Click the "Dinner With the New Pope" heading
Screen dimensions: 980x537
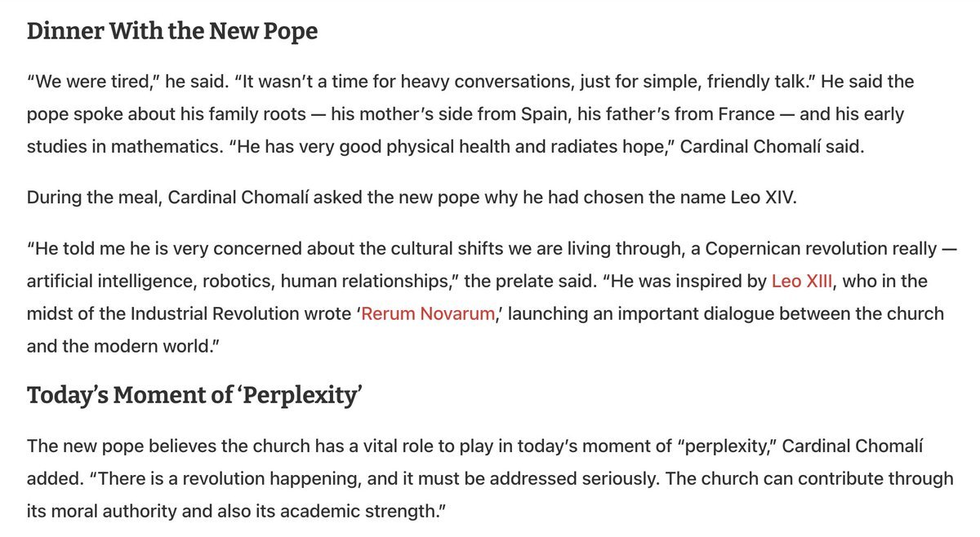(x=172, y=32)
